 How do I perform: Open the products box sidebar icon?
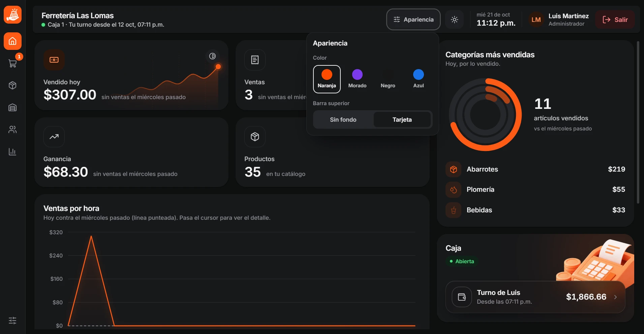click(12, 85)
